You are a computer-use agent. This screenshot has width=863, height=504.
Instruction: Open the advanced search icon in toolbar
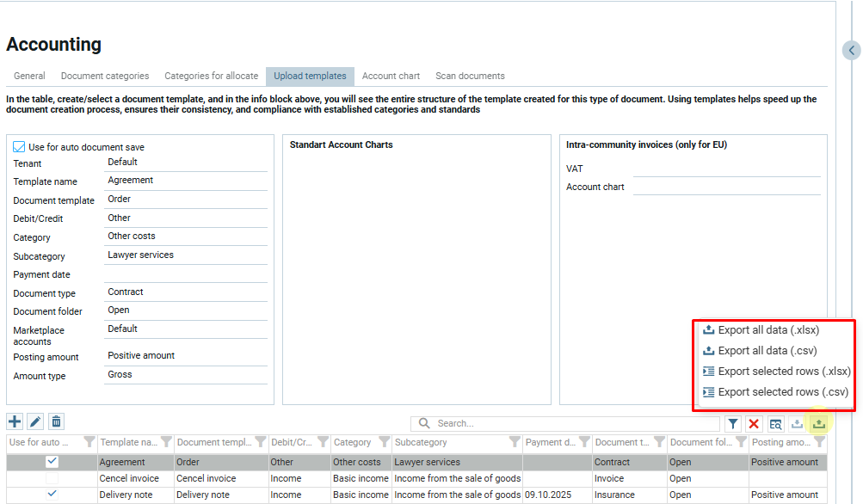tap(775, 423)
